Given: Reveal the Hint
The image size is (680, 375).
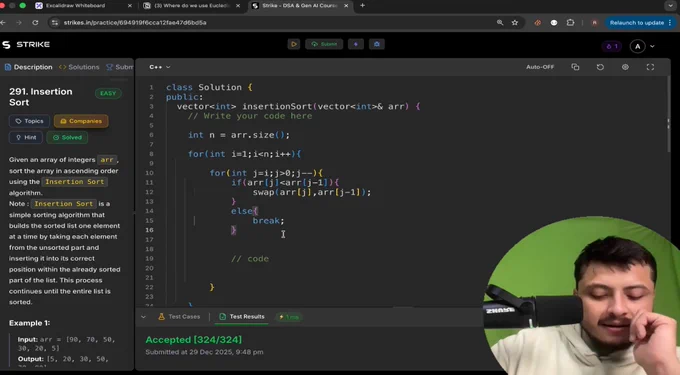Looking at the screenshot, I should point(26,137).
